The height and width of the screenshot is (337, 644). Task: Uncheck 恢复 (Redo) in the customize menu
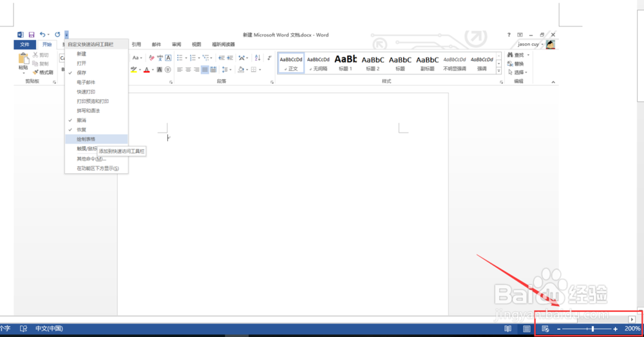coord(97,130)
